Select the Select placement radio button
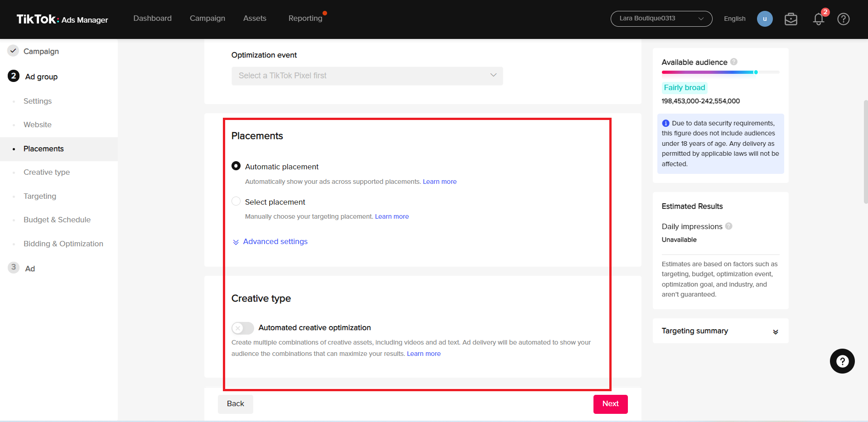Viewport: 868px width, 422px height. pyautogui.click(x=236, y=201)
